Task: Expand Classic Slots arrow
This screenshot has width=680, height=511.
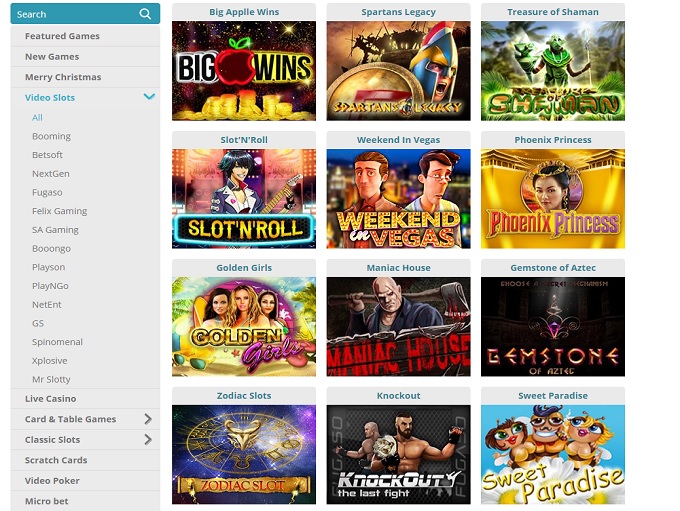Action: (148, 439)
